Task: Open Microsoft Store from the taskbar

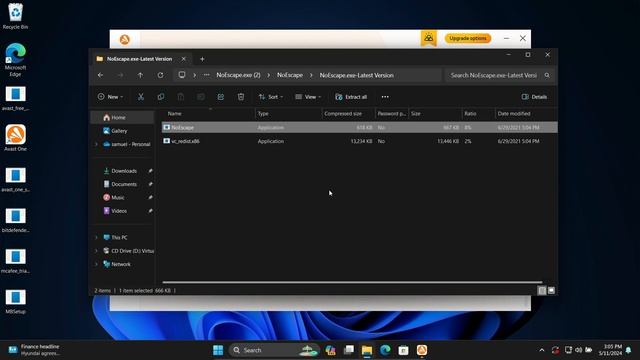Action: 404,350
